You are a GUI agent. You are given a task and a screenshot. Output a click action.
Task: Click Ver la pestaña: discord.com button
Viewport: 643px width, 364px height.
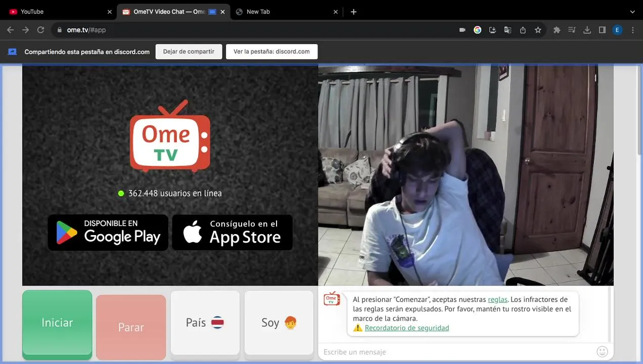tap(271, 52)
